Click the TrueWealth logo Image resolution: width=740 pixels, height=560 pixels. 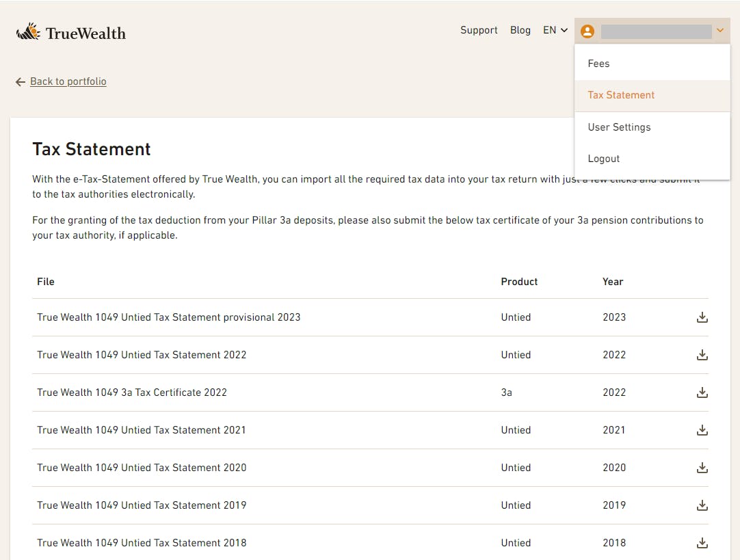click(x=71, y=32)
